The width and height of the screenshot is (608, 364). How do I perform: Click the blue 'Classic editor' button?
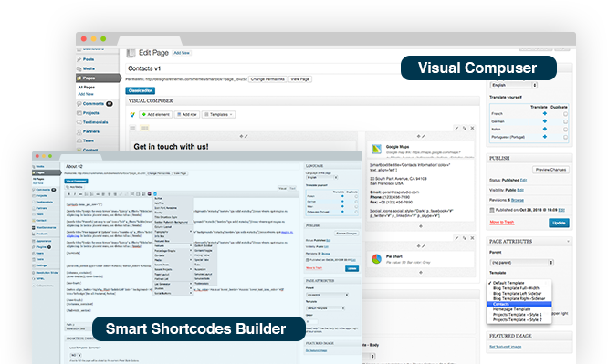pyautogui.click(x=141, y=90)
